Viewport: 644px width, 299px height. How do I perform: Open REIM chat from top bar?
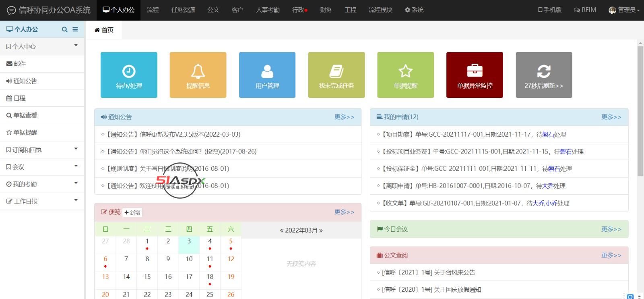(x=585, y=10)
